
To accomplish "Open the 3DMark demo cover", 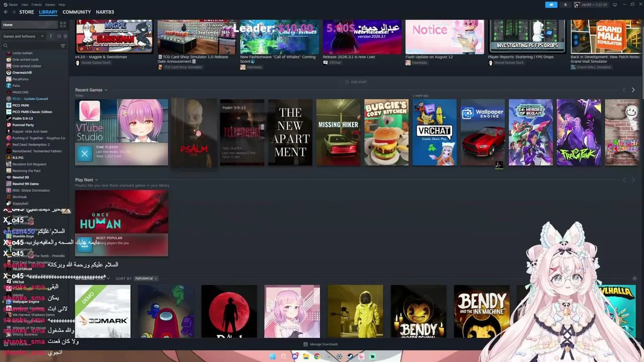I will coord(103,311).
